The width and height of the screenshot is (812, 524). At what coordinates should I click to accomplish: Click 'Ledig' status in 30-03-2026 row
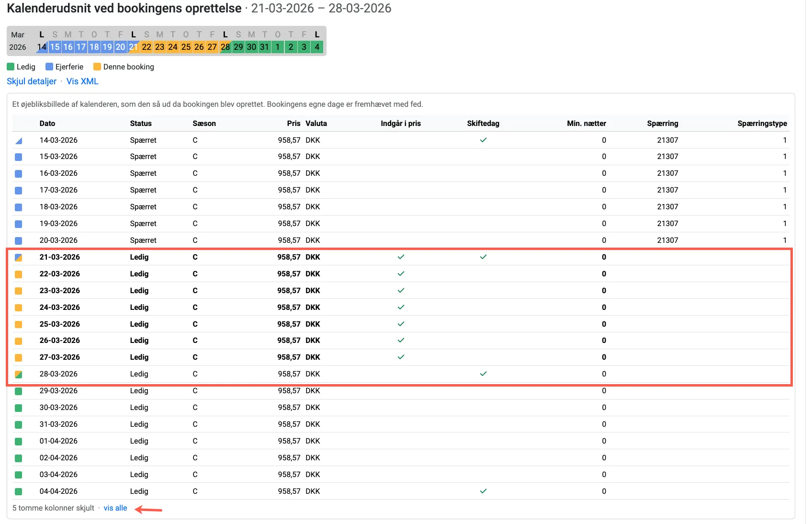[139, 408]
